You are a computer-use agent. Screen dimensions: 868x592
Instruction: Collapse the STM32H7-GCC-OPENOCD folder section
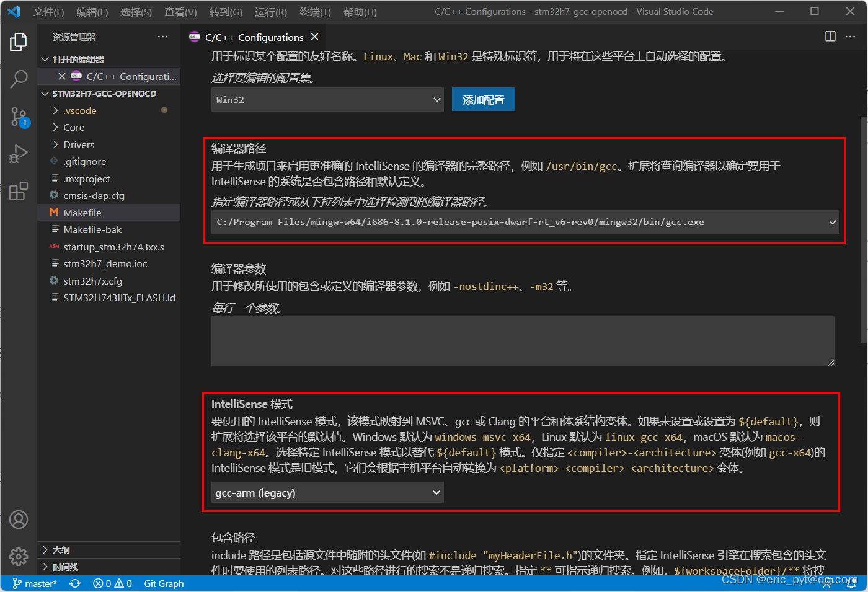[108, 94]
